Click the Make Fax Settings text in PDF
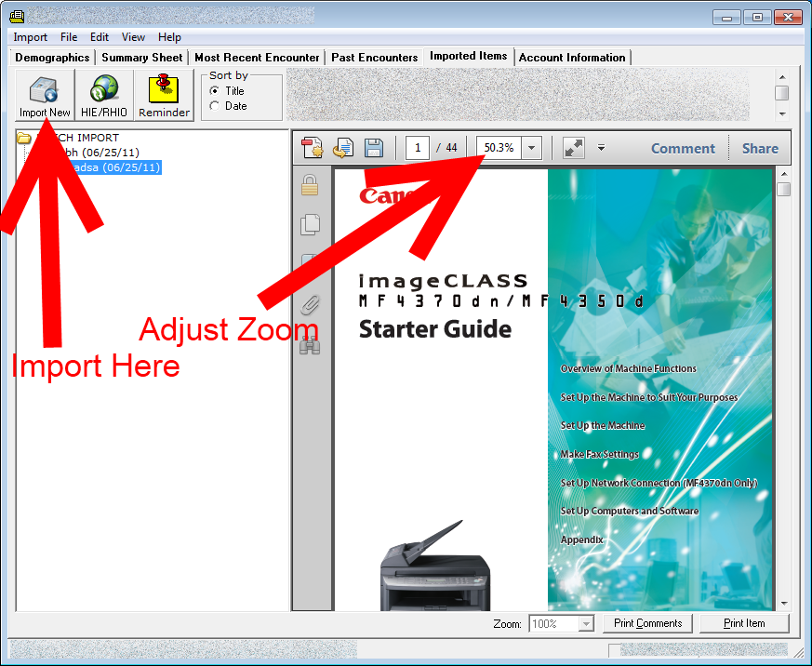Viewport: 812px width, 666px height. tap(600, 454)
